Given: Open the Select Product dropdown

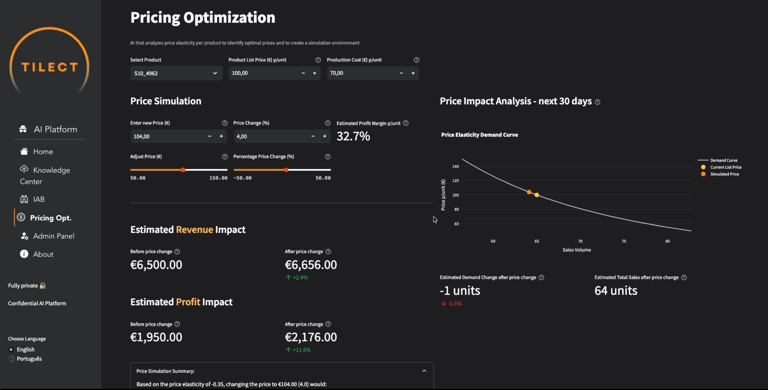Looking at the screenshot, I should (176, 73).
